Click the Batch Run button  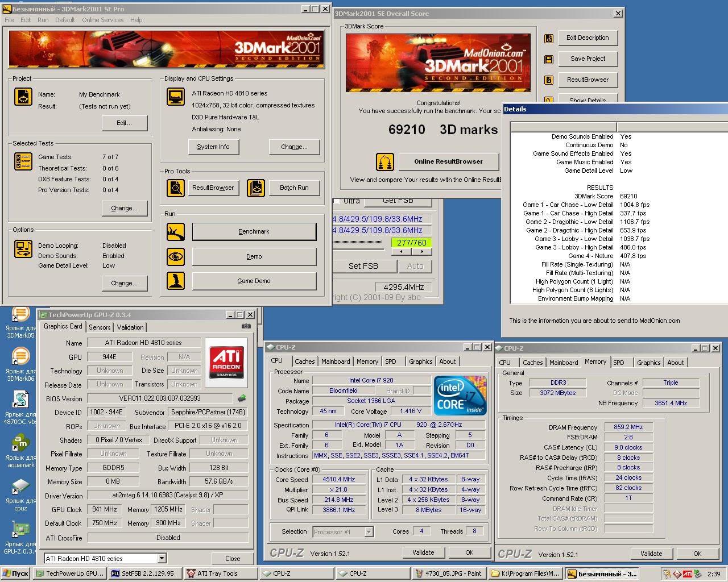pos(294,188)
